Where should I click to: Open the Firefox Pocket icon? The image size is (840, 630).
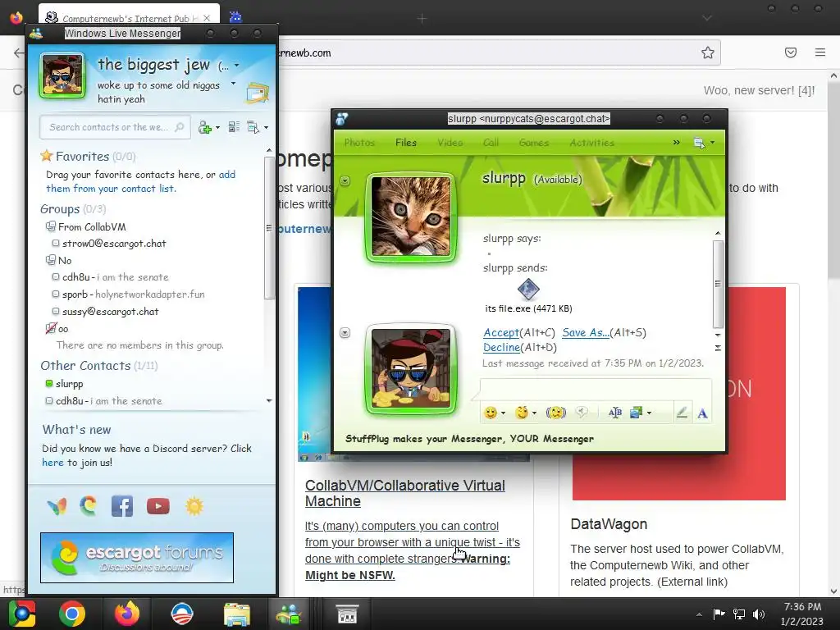[791, 52]
